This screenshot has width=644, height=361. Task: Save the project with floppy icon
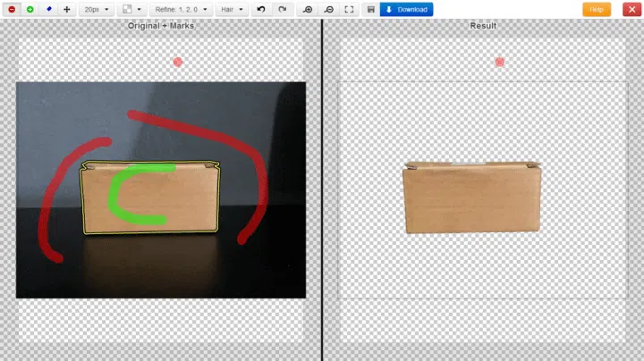click(371, 10)
